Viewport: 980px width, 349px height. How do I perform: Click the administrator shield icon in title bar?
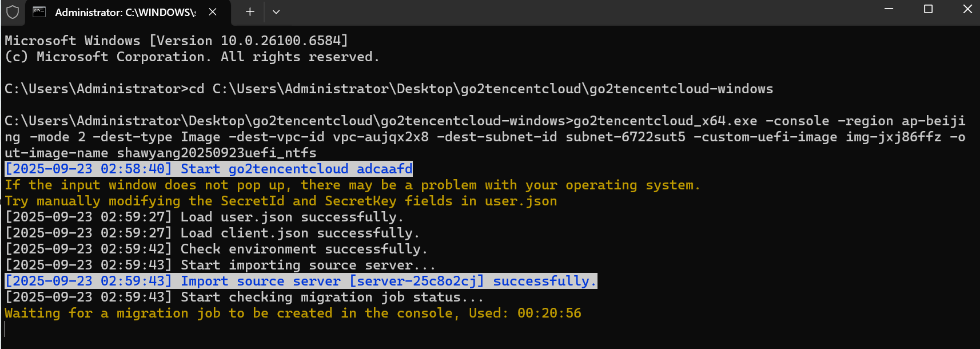coord(13,12)
